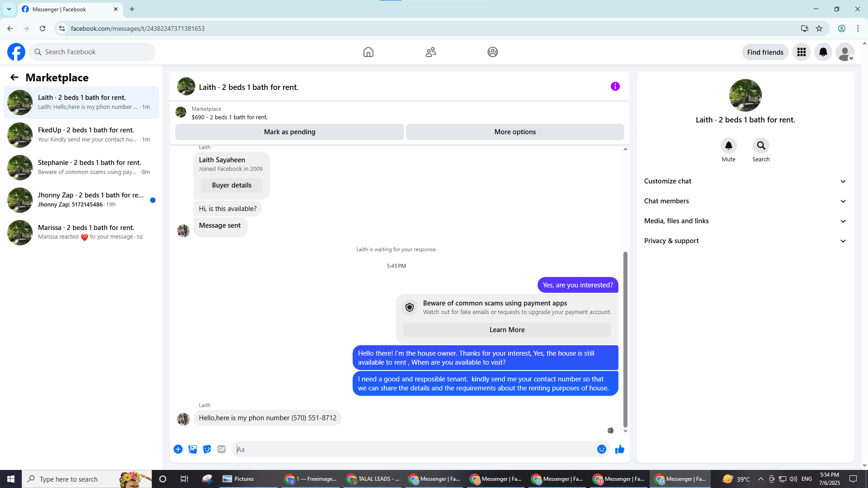Image resolution: width=868 pixels, height=488 pixels.
Task: Open the Chrome profile icon
Action: click(x=842, y=28)
